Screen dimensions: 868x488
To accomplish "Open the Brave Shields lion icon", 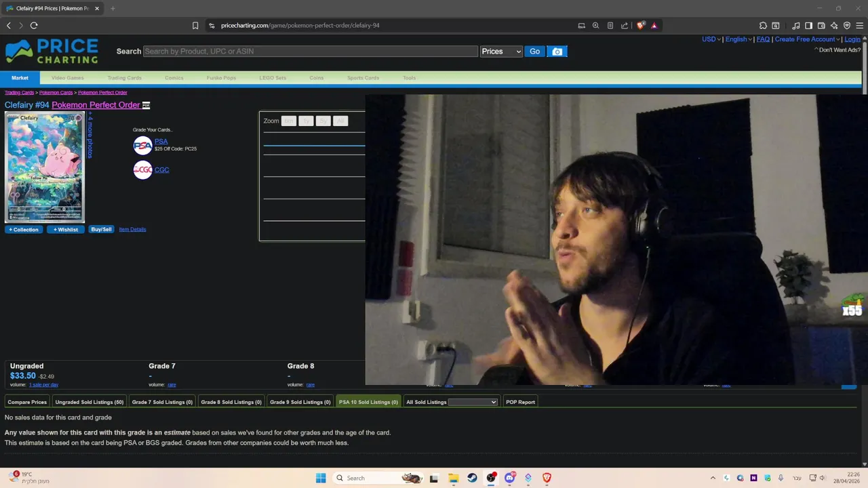I will pos(641,26).
